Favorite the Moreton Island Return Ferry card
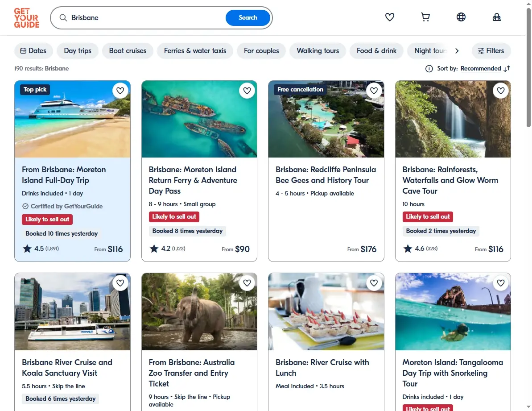This screenshot has width=532, height=411. [247, 91]
